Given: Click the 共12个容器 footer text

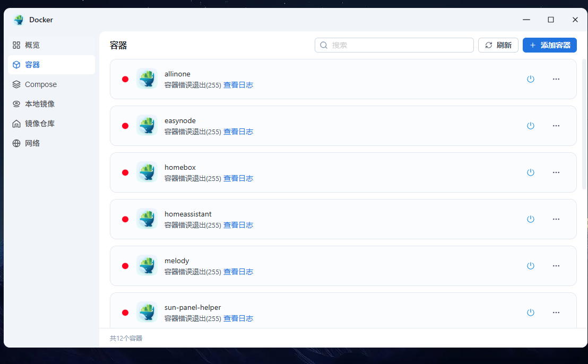Looking at the screenshot, I should (x=126, y=338).
